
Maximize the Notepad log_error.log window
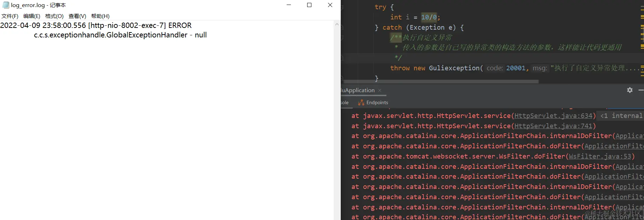[309, 5]
